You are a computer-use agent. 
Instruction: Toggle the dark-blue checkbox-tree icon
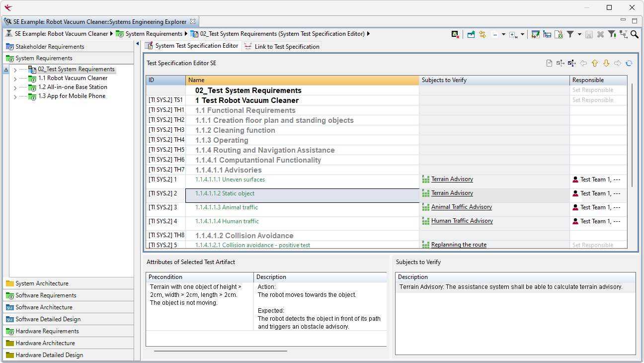pos(571,63)
